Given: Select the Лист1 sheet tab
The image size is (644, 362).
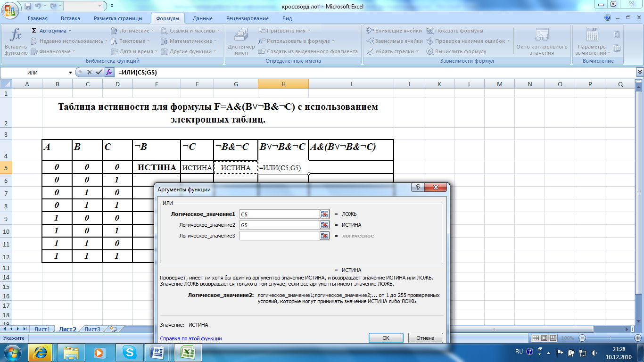Looking at the screenshot, I should click(x=42, y=329).
